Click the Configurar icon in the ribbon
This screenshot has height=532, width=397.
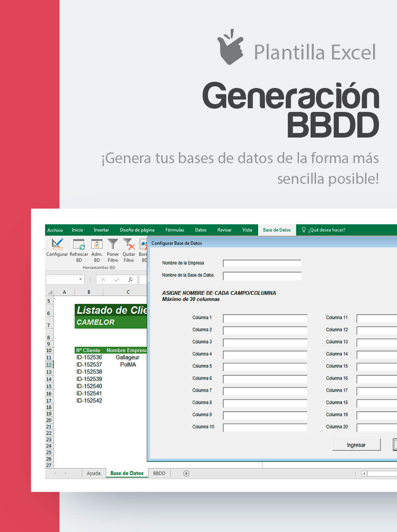(57, 244)
